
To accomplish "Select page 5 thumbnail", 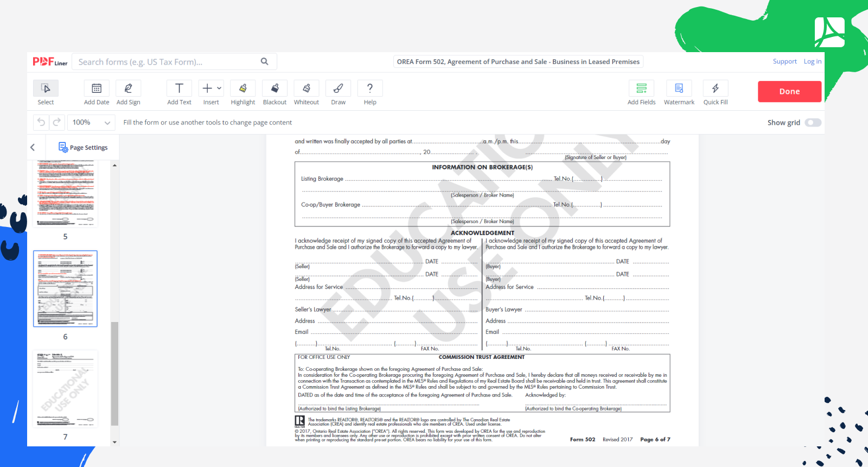I will click(65, 193).
